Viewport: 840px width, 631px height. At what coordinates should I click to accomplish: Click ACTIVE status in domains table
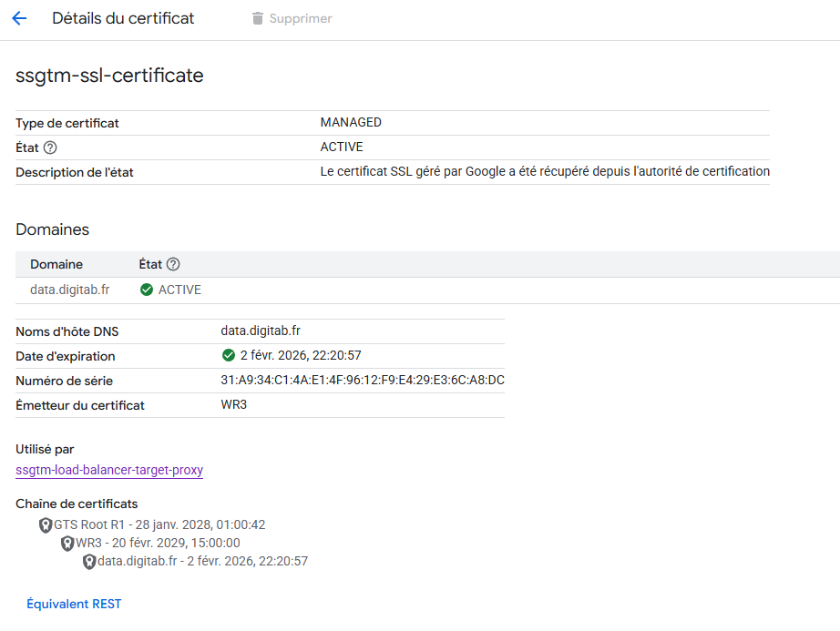coord(179,290)
